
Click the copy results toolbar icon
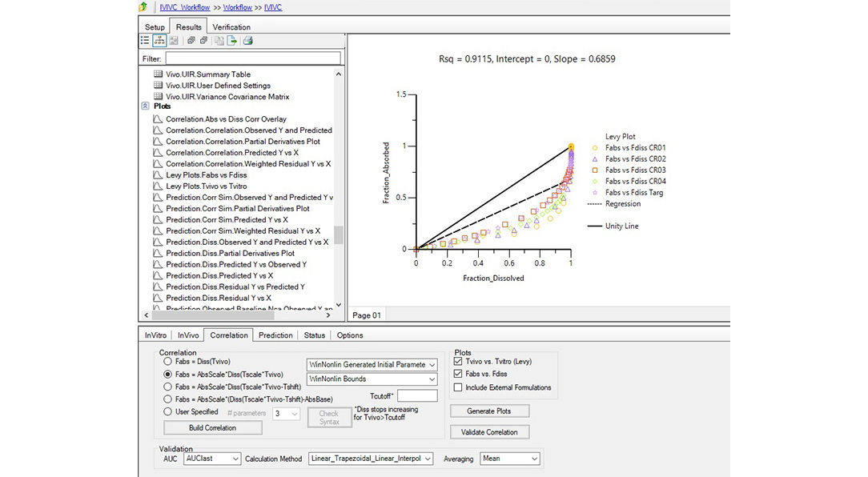(219, 40)
